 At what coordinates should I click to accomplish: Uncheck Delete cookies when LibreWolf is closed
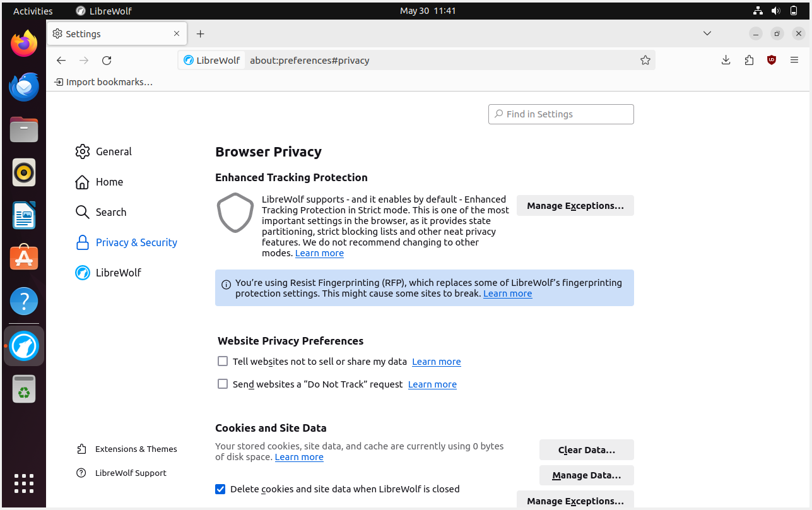[220, 489]
